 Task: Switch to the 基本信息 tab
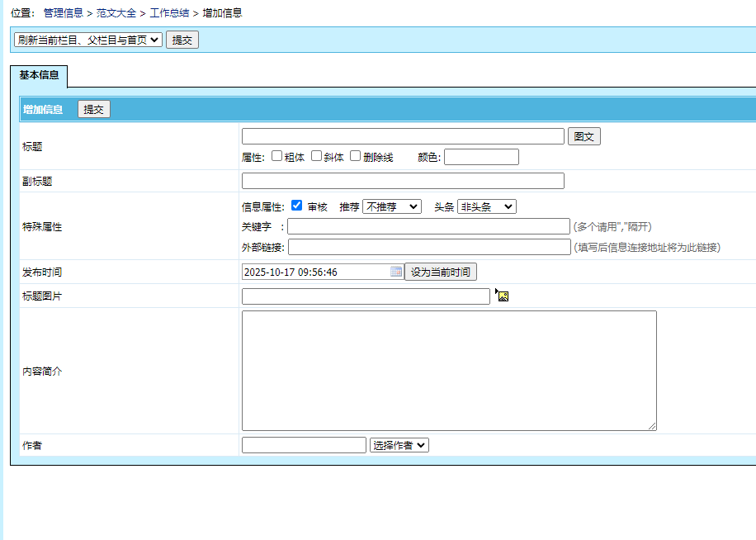pos(39,75)
